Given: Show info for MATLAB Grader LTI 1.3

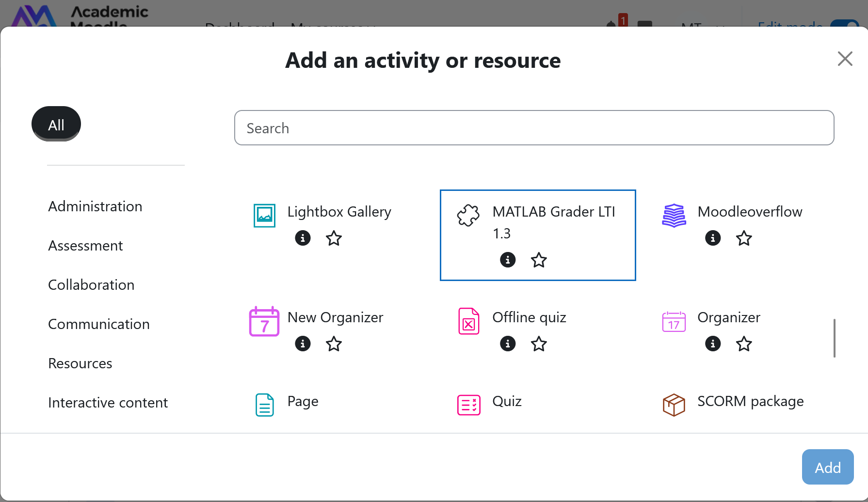Looking at the screenshot, I should tap(508, 260).
